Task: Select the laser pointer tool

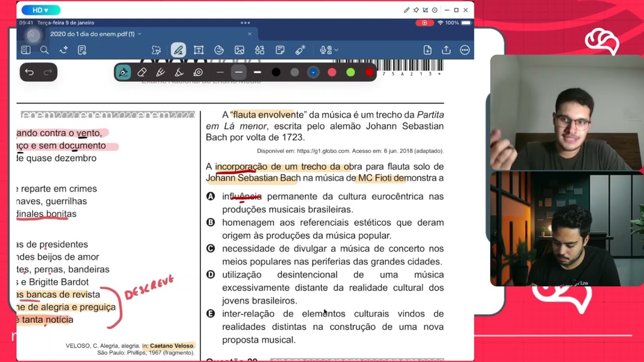Action: [x=300, y=50]
